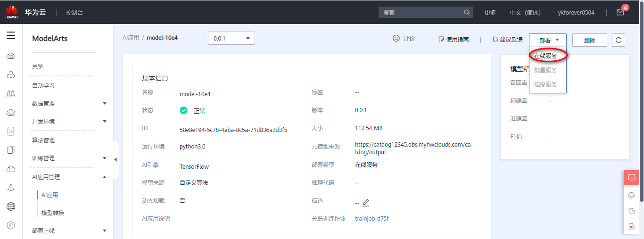Open trainjob-d75f training job link
Screen dimensions: 644x239
(372, 218)
